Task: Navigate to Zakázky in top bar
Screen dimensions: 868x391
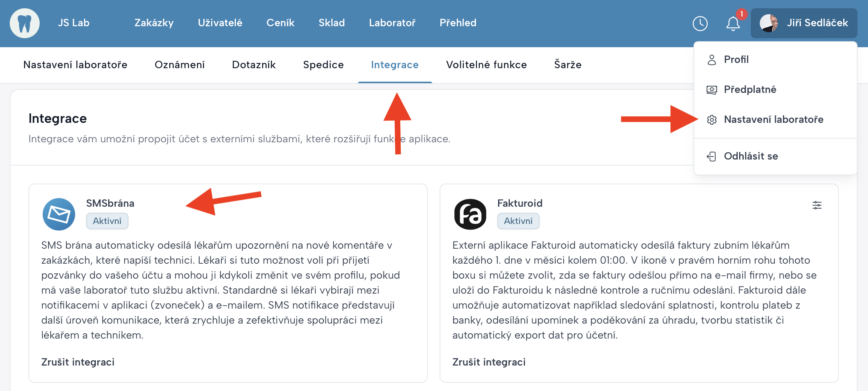Action: [x=154, y=23]
